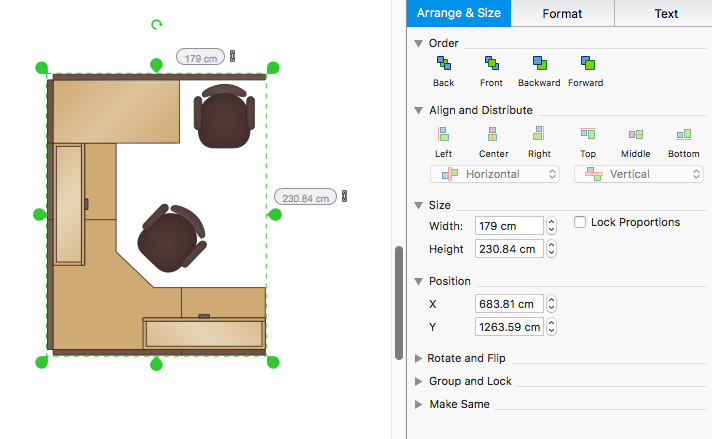
Task: Click the 179 cm dimension label
Action: coord(200,57)
